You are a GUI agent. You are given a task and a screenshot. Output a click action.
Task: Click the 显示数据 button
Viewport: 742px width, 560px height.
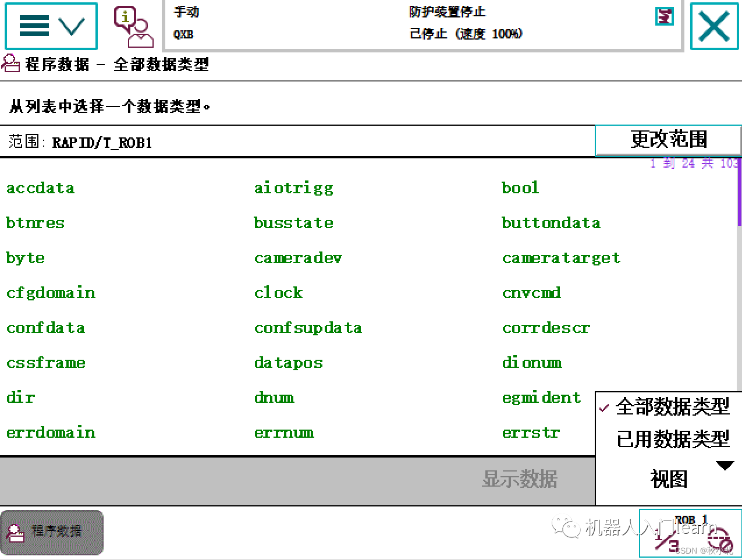520,479
